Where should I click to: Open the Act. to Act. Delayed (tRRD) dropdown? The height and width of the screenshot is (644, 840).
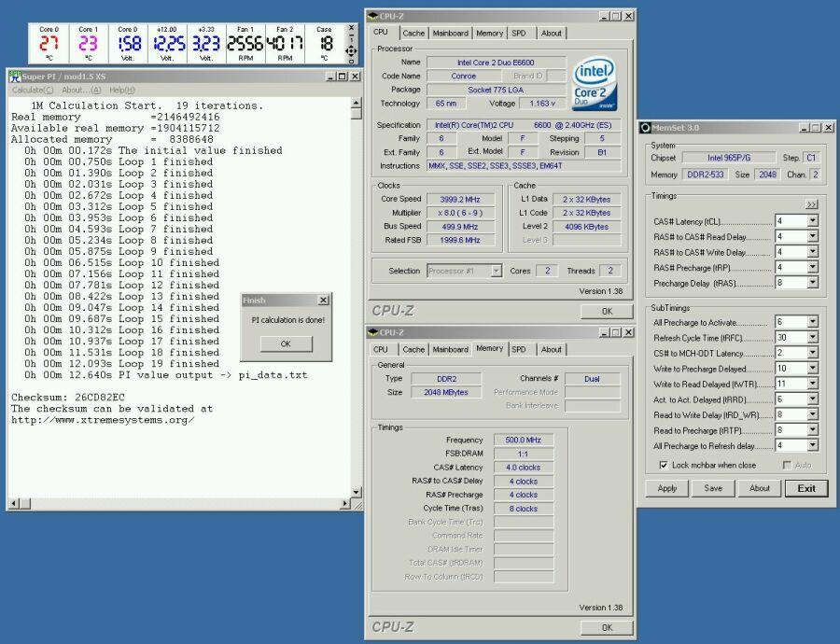click(813, 399)
